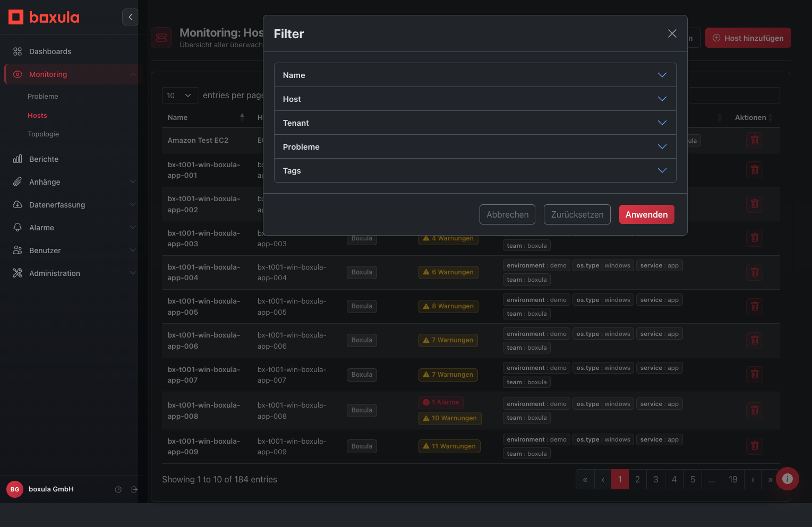Click the 1 Alarme badge for app-008
Screen dimensions: 812x527
(441, 402)
